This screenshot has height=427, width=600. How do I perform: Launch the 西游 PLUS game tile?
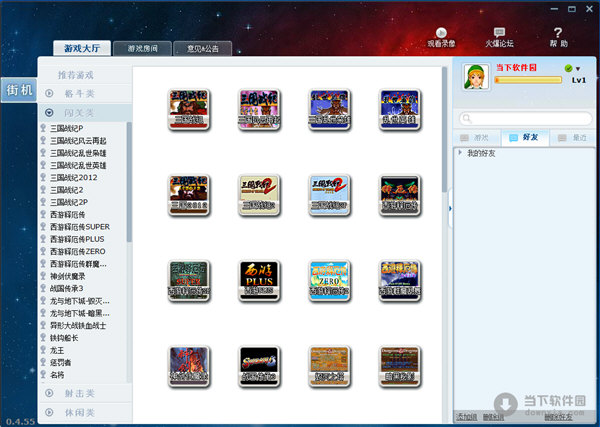point(259,281)
